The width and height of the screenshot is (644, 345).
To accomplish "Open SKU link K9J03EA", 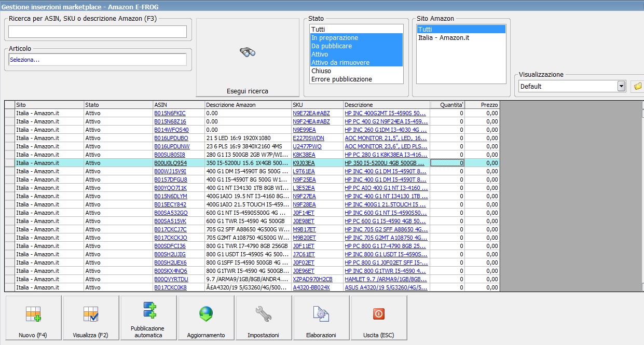I will [304, 163].
